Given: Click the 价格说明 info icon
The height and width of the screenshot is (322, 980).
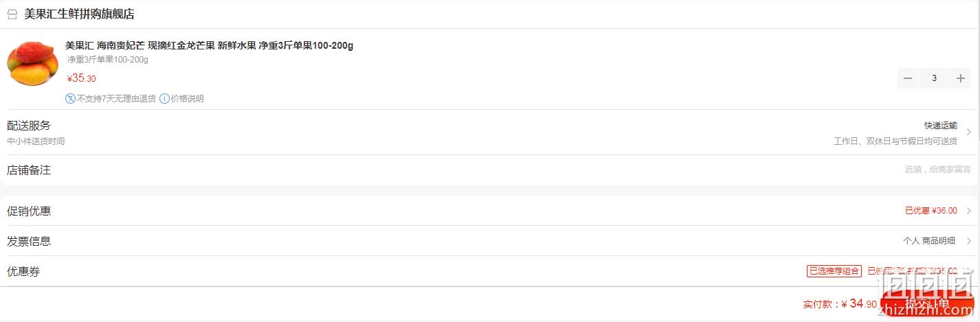Looking at the screenshot, I should click(164, 98).
